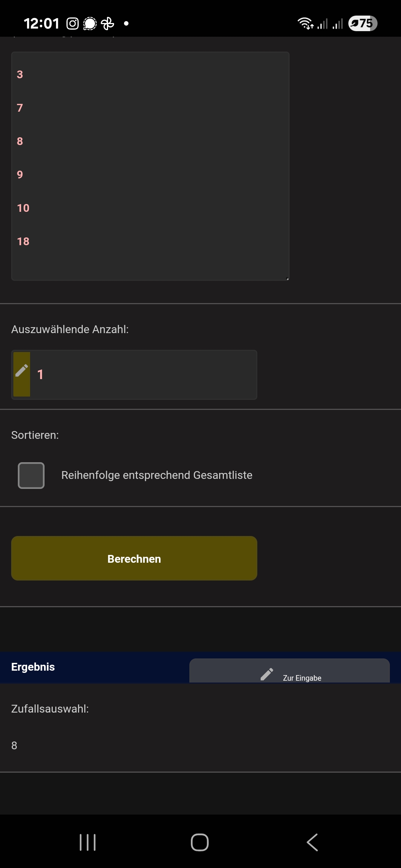
Task: Select the Ergebnis section header
Action: [33, 667]
